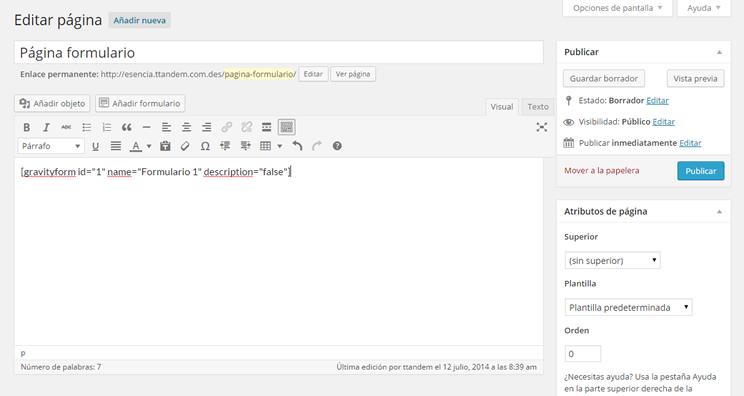Edit the Visibilidad: Público setting
This screenshot has height=396, width=744.
click(663, 122)
